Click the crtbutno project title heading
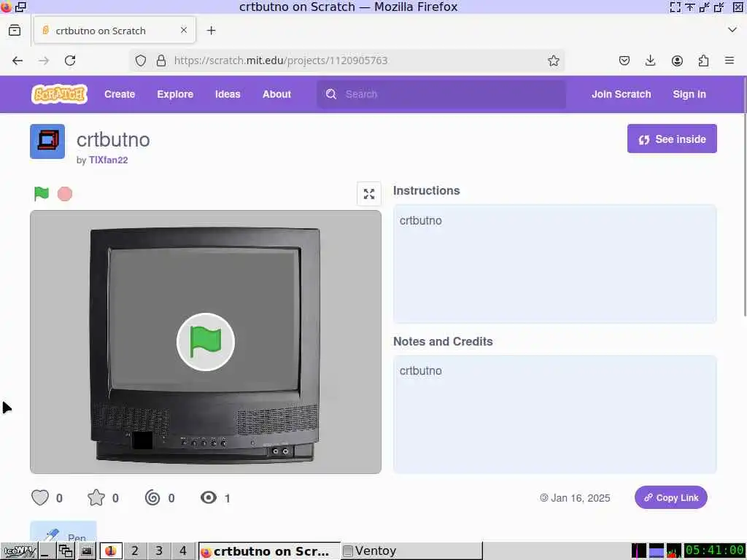 [x=113, y=139]
